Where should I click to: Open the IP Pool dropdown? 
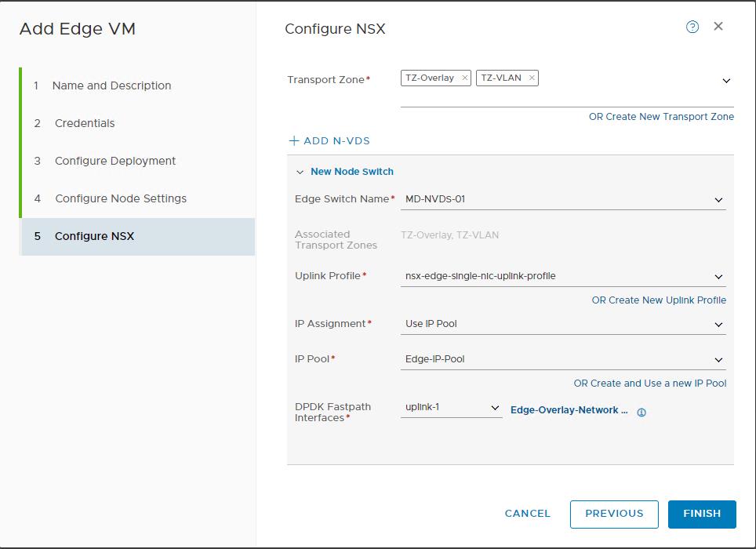tap(718, 360)
